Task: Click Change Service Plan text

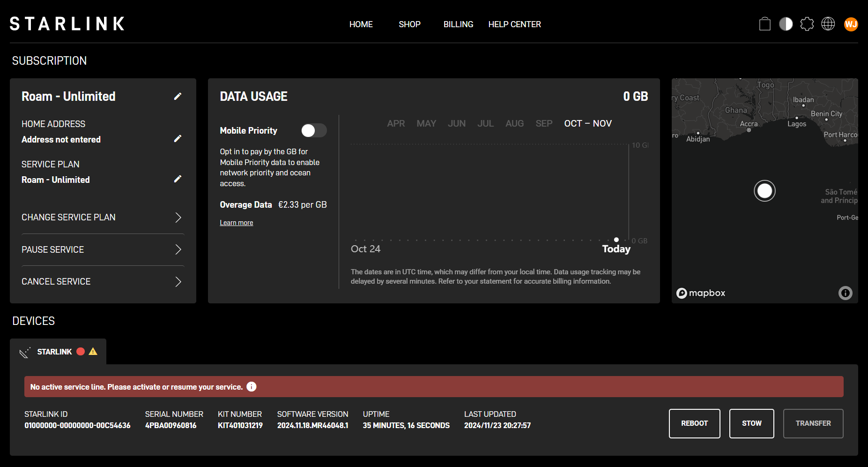Action: coord(68,217)
